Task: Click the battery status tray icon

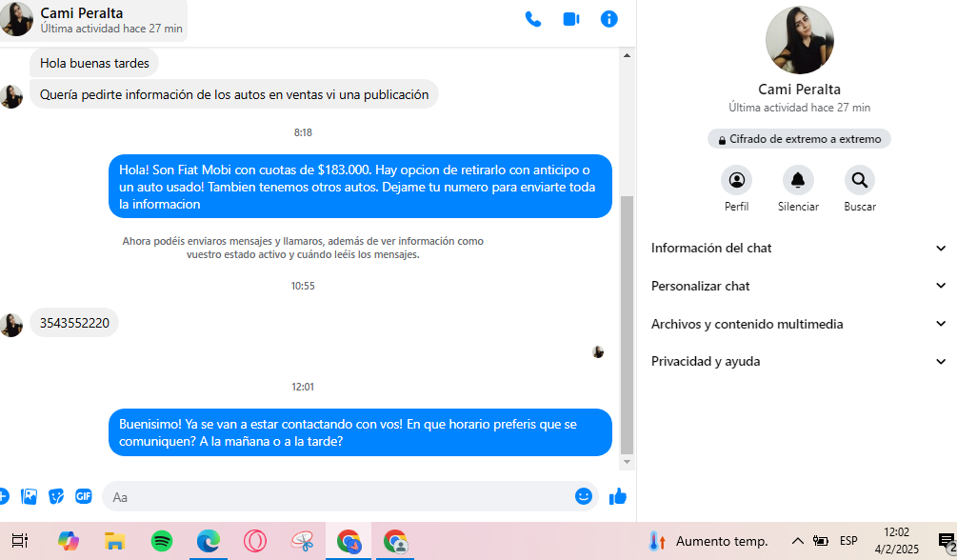Action: tap(821, 541)
